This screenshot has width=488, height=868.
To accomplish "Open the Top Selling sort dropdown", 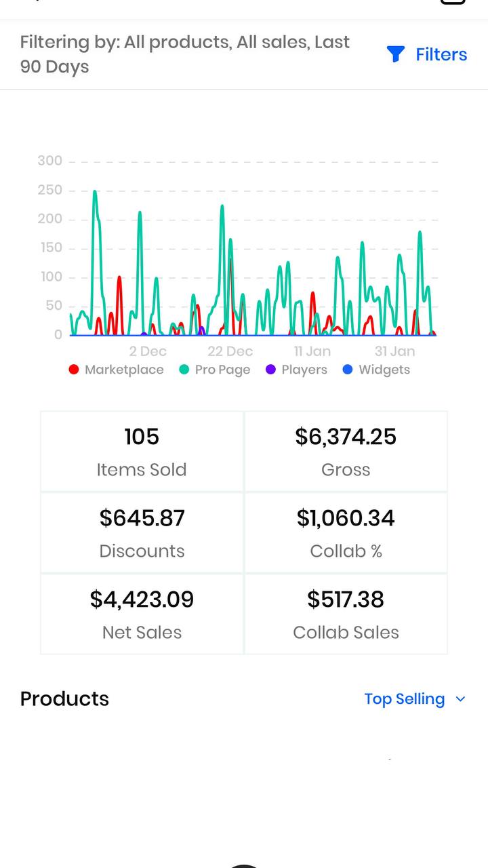I will (415, 699).
